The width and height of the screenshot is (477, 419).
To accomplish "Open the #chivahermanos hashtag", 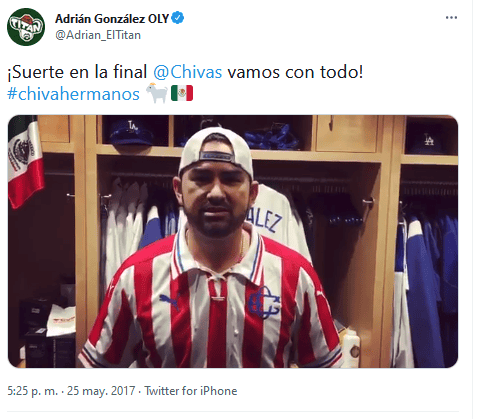I will click(73, 94).
